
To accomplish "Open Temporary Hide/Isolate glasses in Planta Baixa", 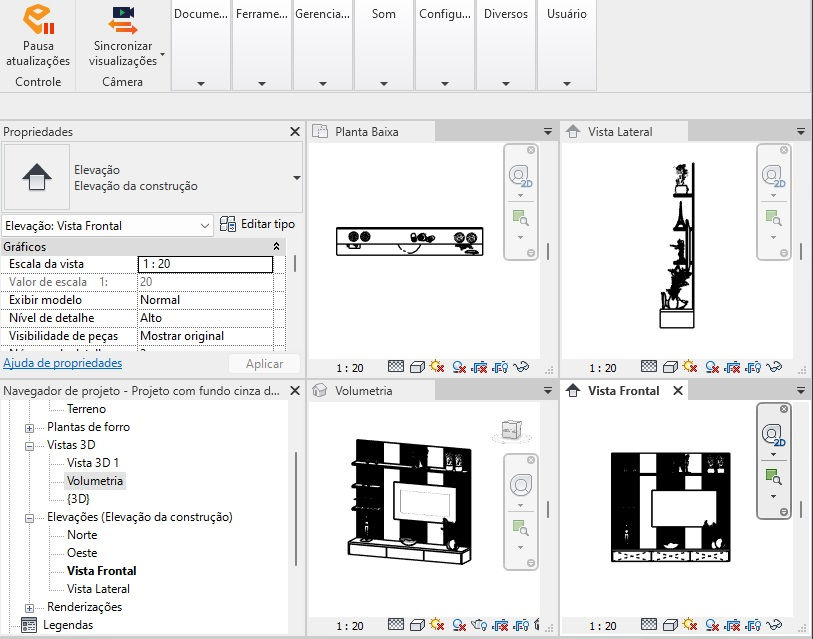I will 521,367.
